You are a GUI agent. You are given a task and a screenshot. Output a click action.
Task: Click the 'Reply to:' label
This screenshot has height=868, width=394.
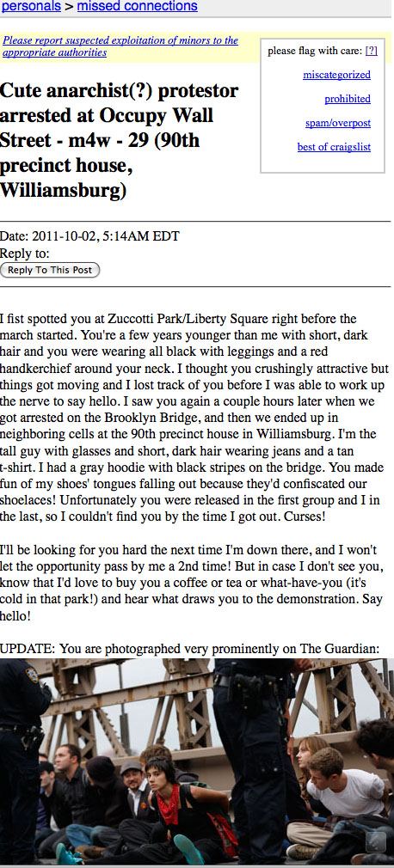point(25,254)
